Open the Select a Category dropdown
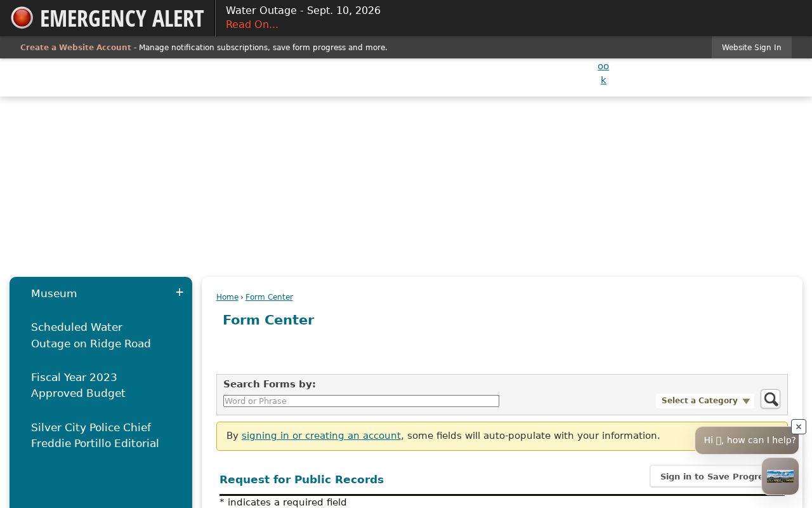Image resolution: width=812 pixels, height=508 pixels. tap(705, 401)
